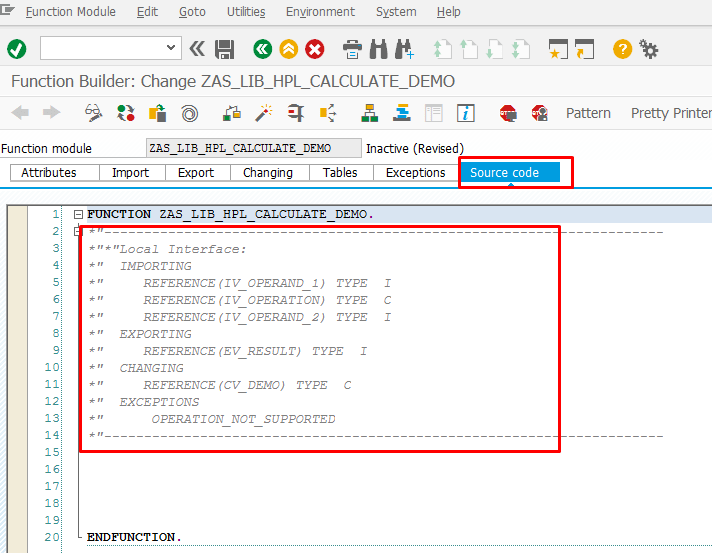Click the green Enter checkmark icon
The image size is (712, 553).
[17, 49]
